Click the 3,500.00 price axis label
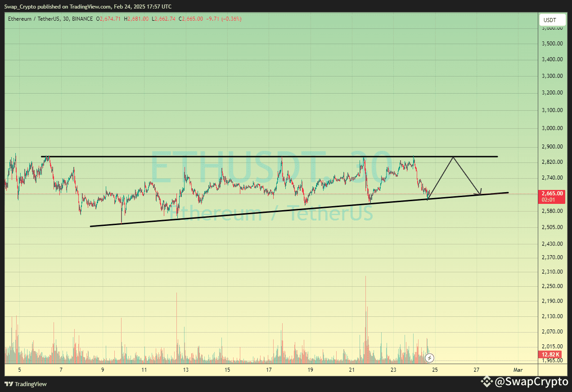 tap(553, 44)
